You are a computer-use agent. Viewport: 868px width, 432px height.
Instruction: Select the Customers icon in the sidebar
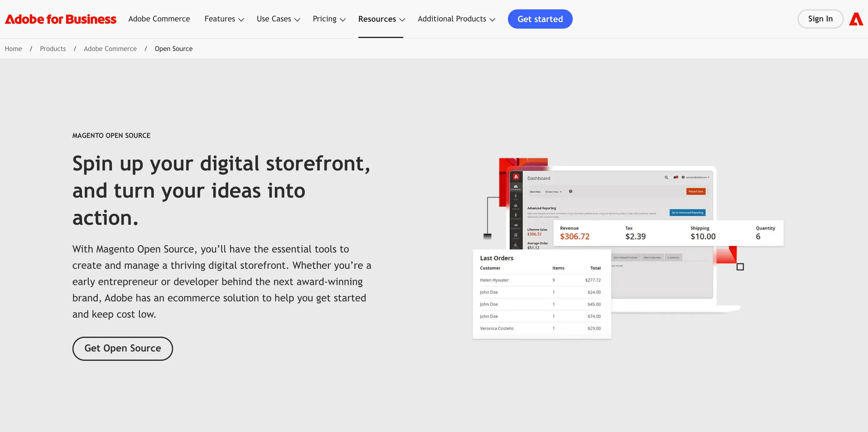tap(516, 215)
